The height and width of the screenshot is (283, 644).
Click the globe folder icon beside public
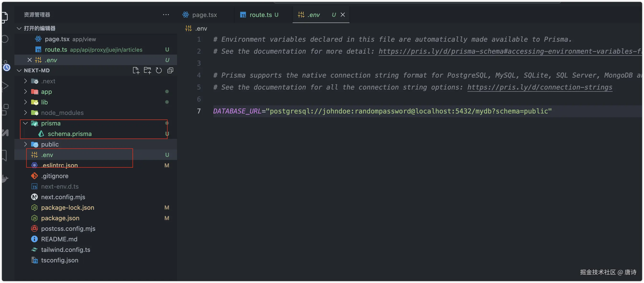pyautogui.click(x=34, y=144)
